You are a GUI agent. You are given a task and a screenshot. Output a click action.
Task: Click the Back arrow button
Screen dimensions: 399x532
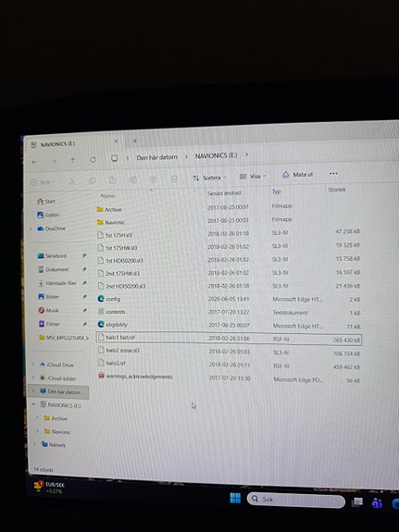coord(34,162)
